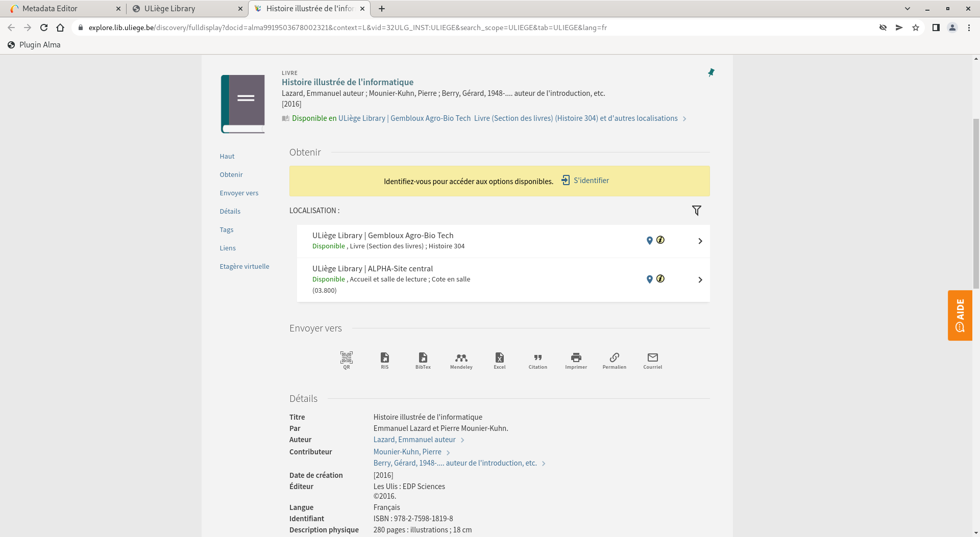Screen dimensions: 980x537
Task: Open the Chrome three-dot menu
Action: (969, 28)
